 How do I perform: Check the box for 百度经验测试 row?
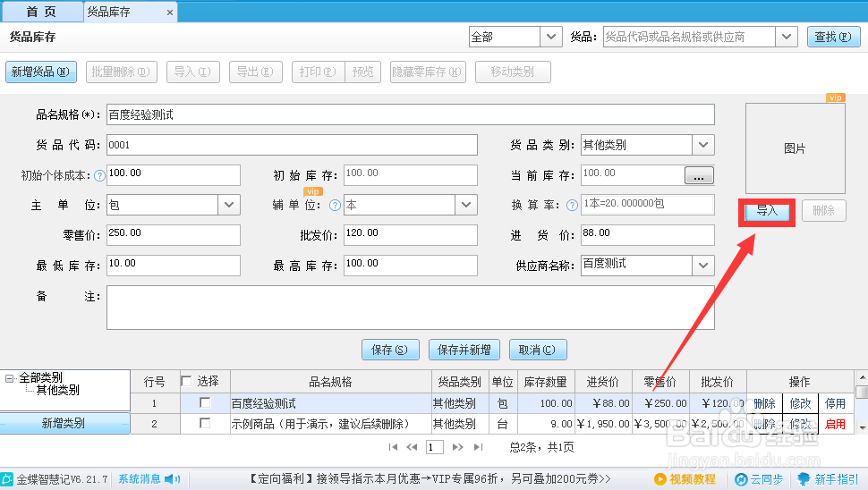205,402
